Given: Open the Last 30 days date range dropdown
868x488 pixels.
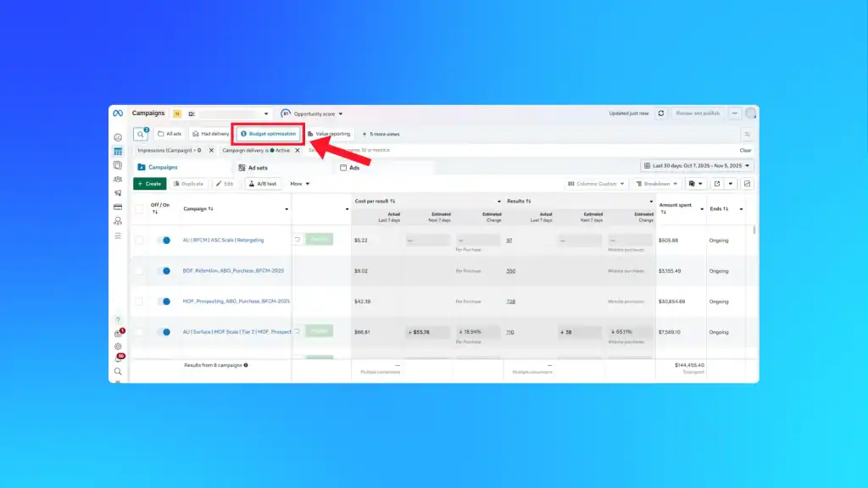Looking at the screenshot, I should pyautogui.click(x=697, y=166).
